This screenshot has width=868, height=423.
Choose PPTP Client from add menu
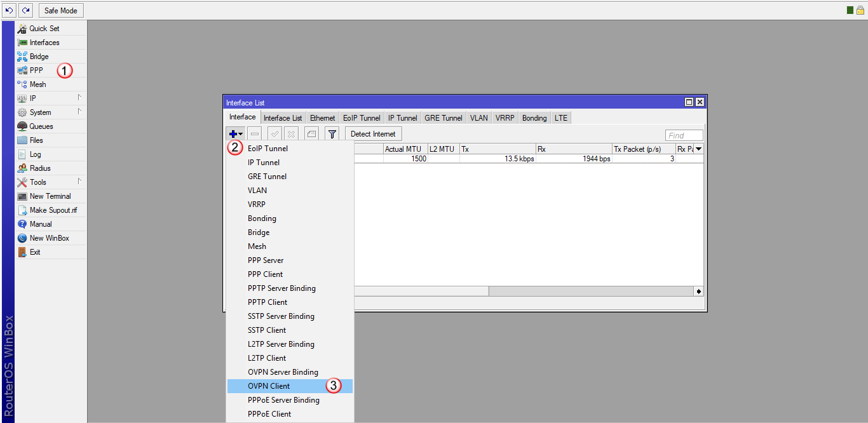(290, 302)
